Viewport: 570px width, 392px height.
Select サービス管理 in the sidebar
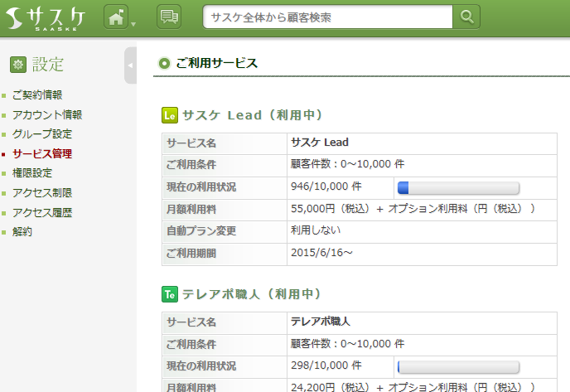click(42, 154)
